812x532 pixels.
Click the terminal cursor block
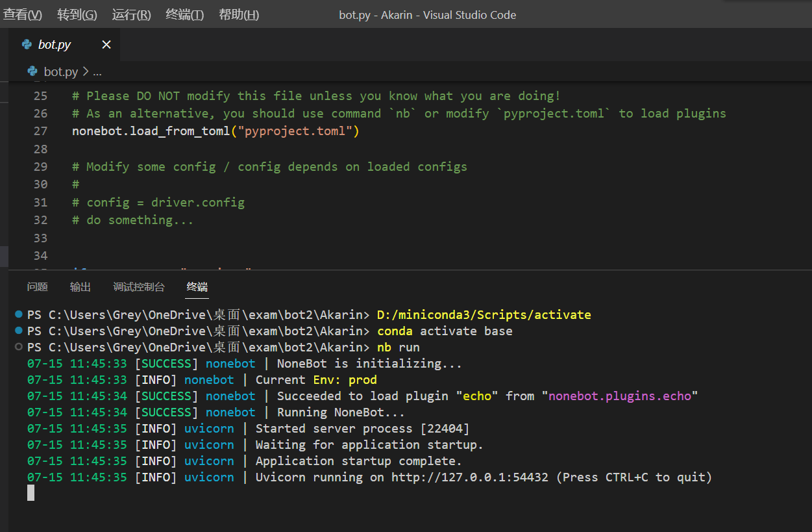coord(31,493)
